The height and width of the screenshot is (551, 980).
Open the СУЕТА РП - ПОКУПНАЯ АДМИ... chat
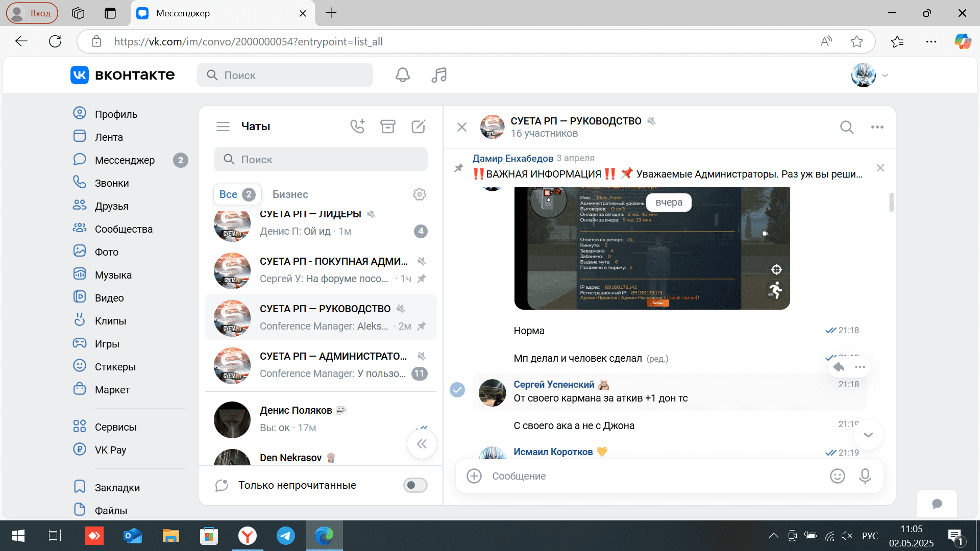click(321, 270)
